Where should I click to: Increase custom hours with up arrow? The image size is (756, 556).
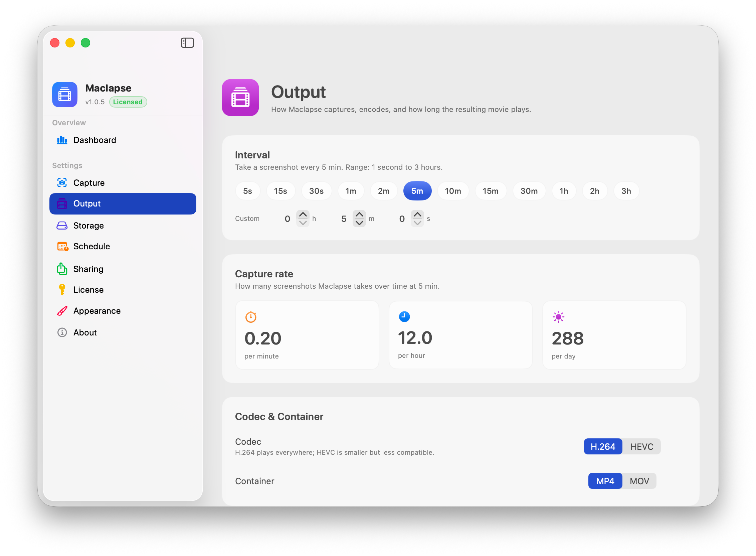[303, 215]
